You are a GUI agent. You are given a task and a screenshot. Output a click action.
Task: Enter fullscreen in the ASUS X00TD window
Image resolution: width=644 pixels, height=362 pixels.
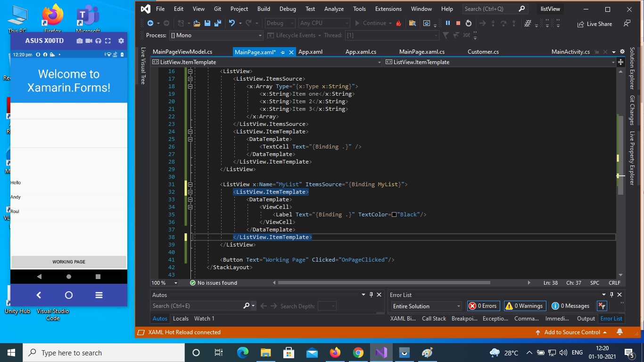point(108,41)
